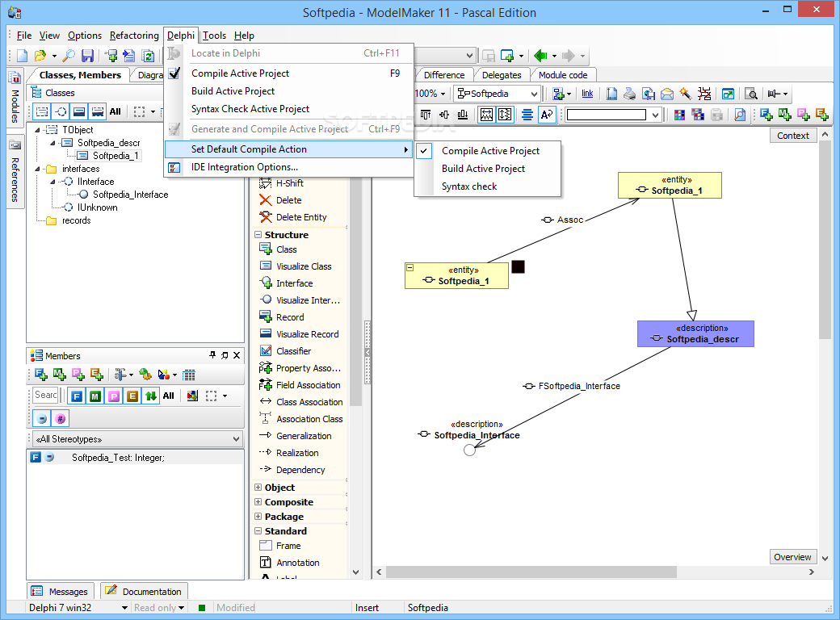This screenshot has height=620, width=840.
Task: Click the black color square next to Softpedia_1
Action: point(518,266)
